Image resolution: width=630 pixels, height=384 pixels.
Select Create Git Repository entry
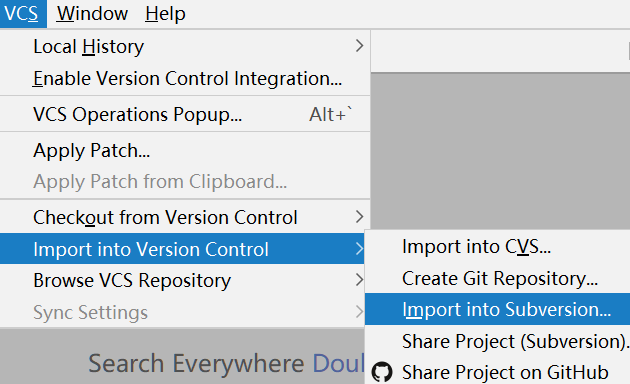point(497,278)
